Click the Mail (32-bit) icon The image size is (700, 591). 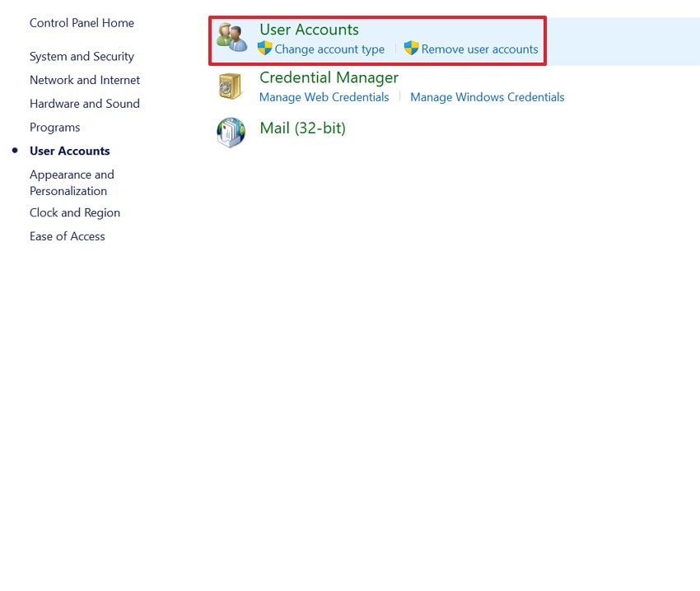tap(231, 133)
